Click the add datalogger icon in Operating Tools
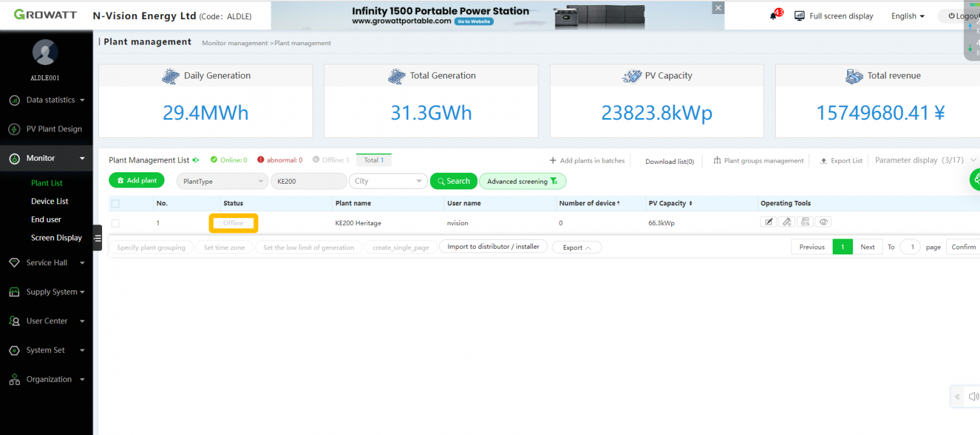This screenshot has width=980, height=435. pyautogui.click(x=787, y=221)
